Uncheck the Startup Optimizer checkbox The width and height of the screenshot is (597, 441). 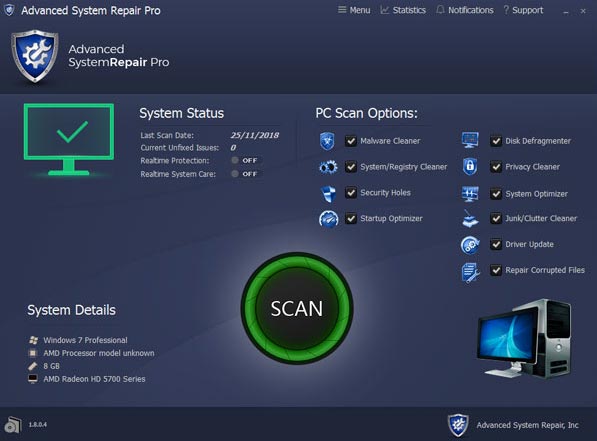click(x=351, y=219)
